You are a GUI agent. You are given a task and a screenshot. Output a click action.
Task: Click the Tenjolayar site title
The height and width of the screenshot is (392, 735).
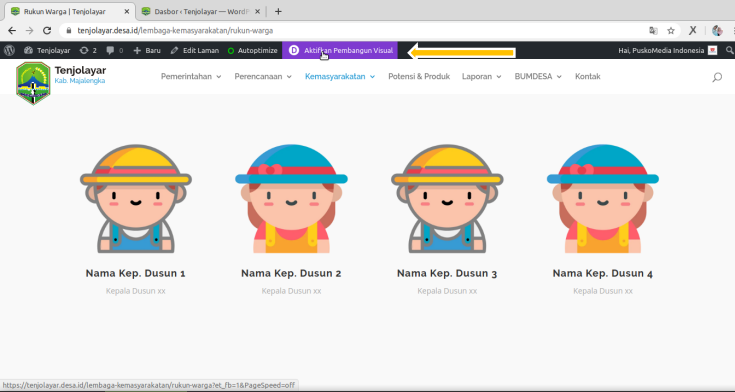80,70
